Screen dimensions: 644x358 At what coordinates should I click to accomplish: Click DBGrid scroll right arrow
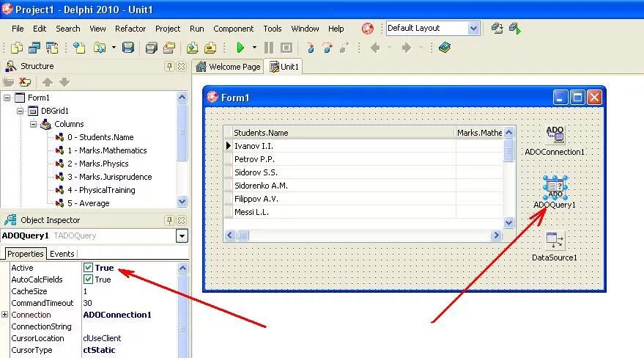[x=496, y=235]
